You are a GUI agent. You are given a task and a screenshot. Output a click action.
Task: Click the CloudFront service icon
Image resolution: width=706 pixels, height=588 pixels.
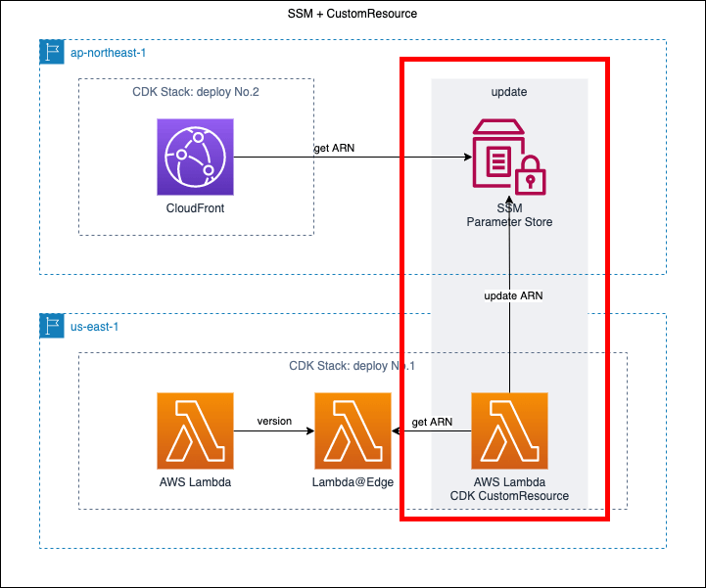tap(195, 157)
